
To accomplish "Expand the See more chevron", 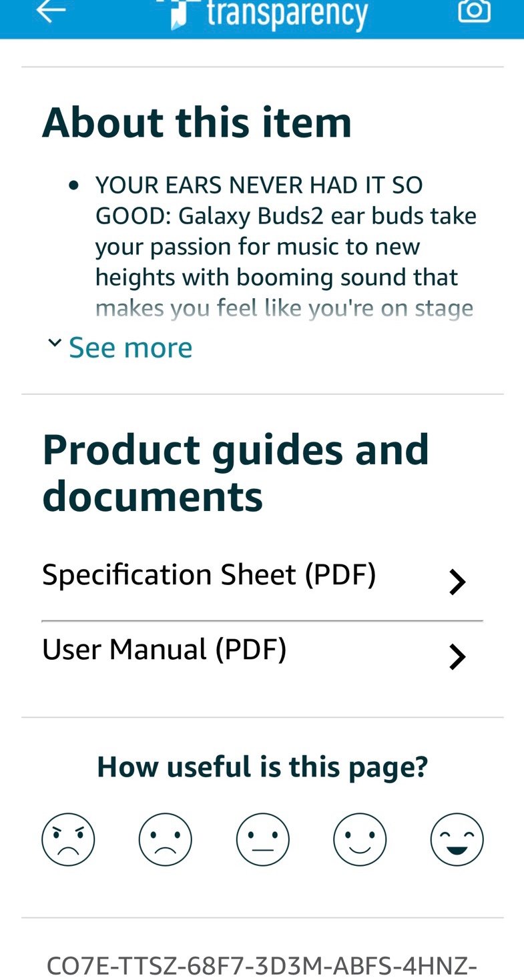I will 54,343.
